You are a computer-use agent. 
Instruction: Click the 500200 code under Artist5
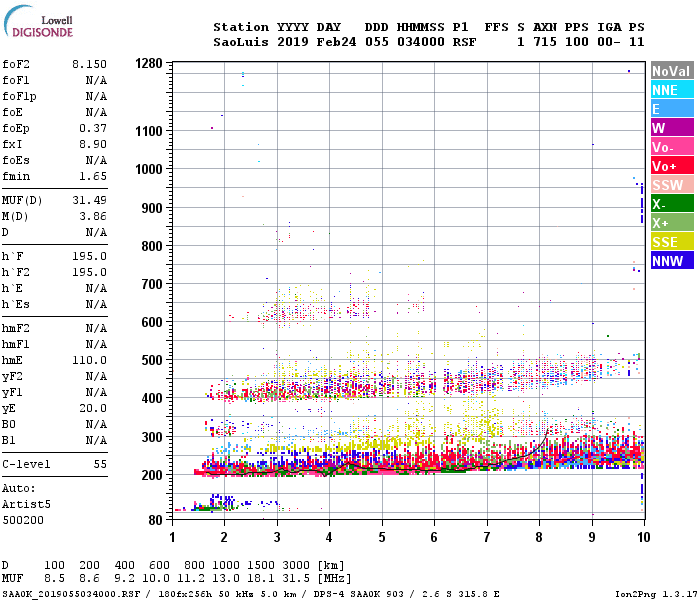23,521
